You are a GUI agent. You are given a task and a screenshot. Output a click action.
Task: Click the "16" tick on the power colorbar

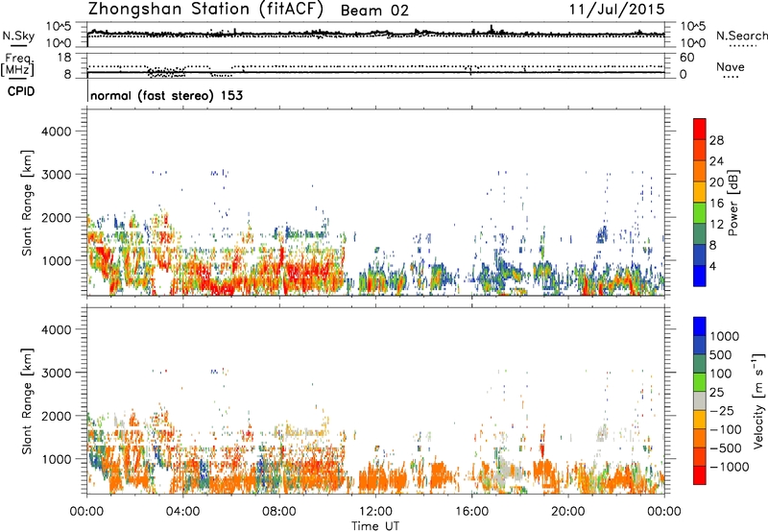pyautogui.click(x=716, y=204)
